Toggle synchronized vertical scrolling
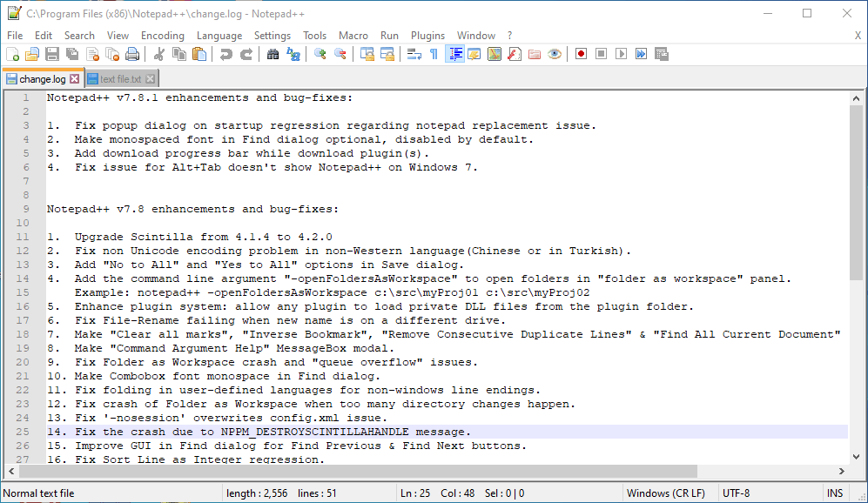Image resolution: width=868 pixels, height=503 pixels. click(x=367, y=54)
